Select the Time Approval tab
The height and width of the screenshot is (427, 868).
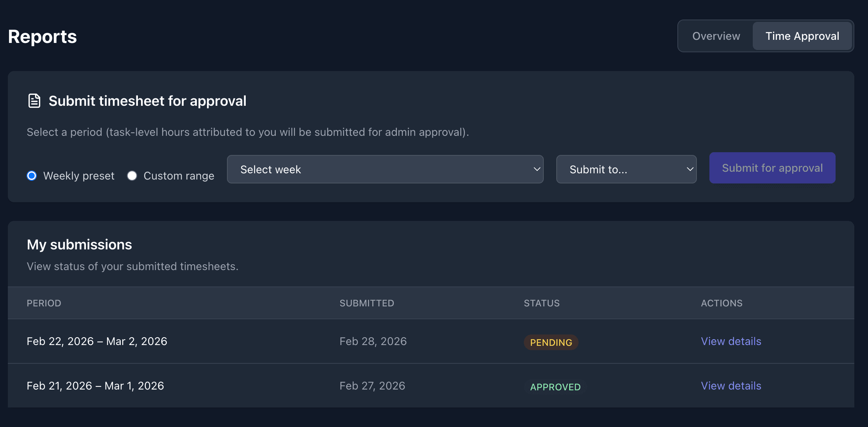(x=802, y=36)
